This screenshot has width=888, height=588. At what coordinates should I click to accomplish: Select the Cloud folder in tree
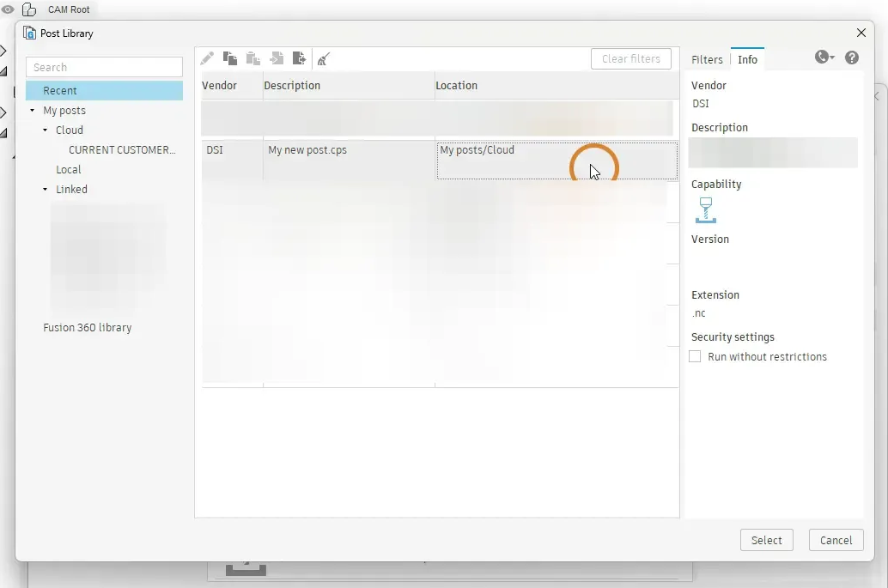point(70,130)
